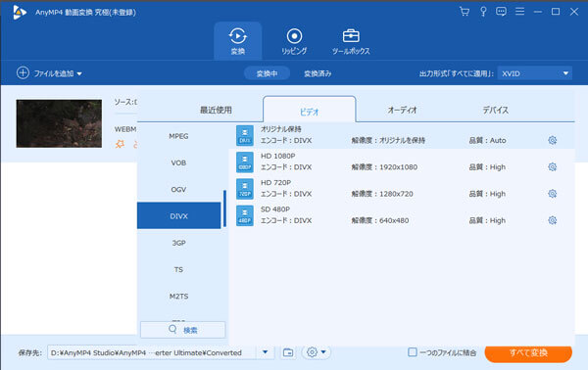Switch to the ビデオ tab
This screenshot has height=370, width=588.
tap(309, 110)
